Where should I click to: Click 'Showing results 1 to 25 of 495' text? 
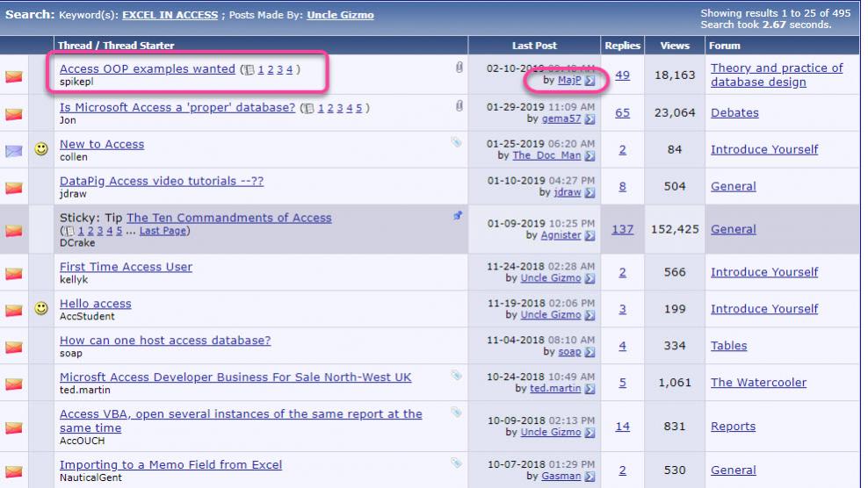tap(775, 13)
